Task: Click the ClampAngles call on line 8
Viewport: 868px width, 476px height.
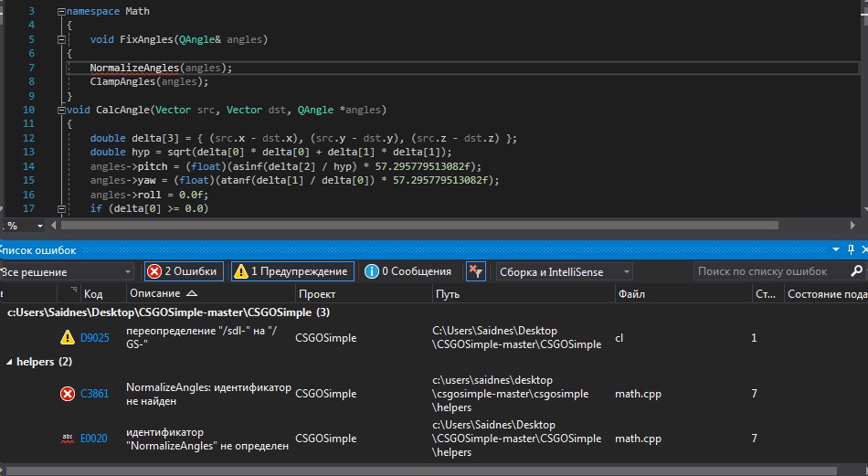Action: (123, 82)
